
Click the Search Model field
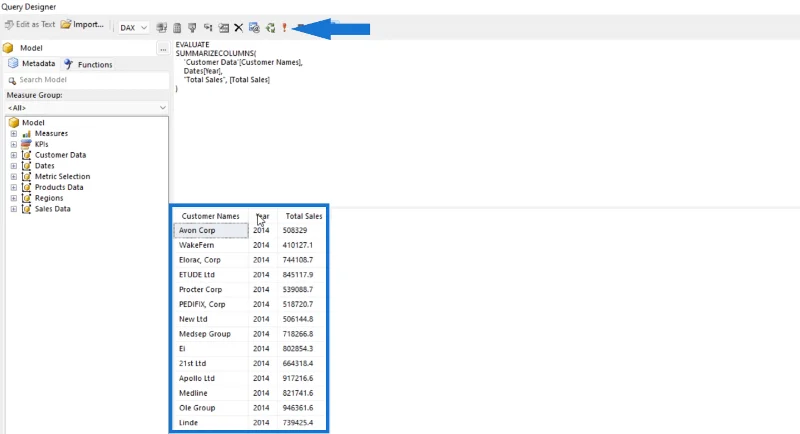(87, 80)
